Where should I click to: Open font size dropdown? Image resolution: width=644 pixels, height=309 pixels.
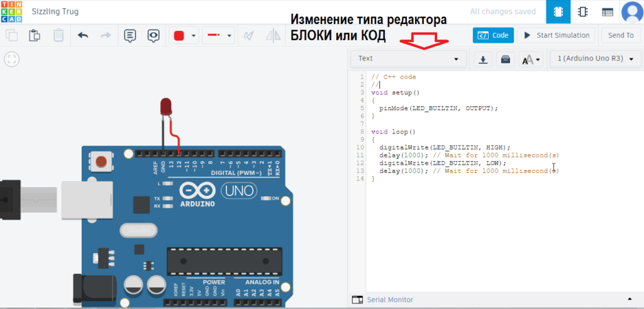pyautogui.click(x=531, y=60)
